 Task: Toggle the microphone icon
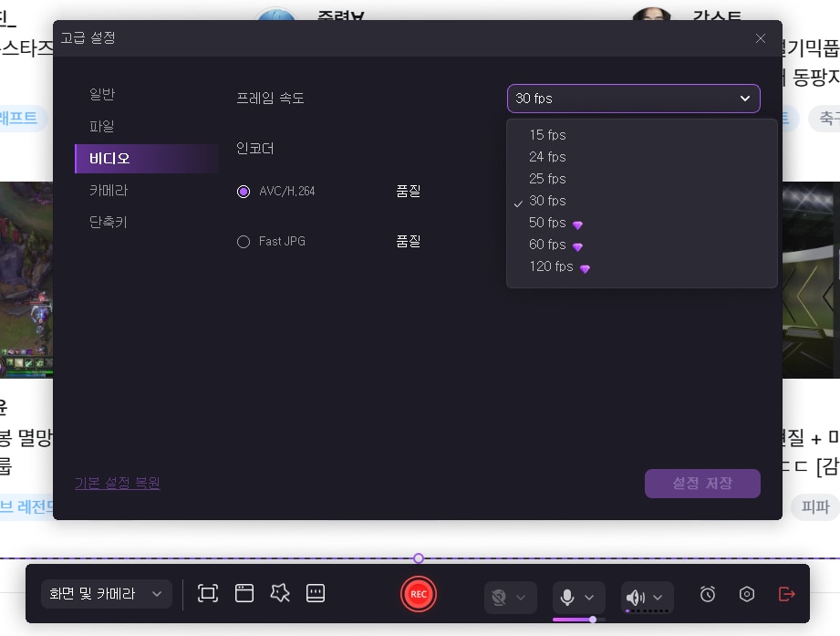coord(567,597)
